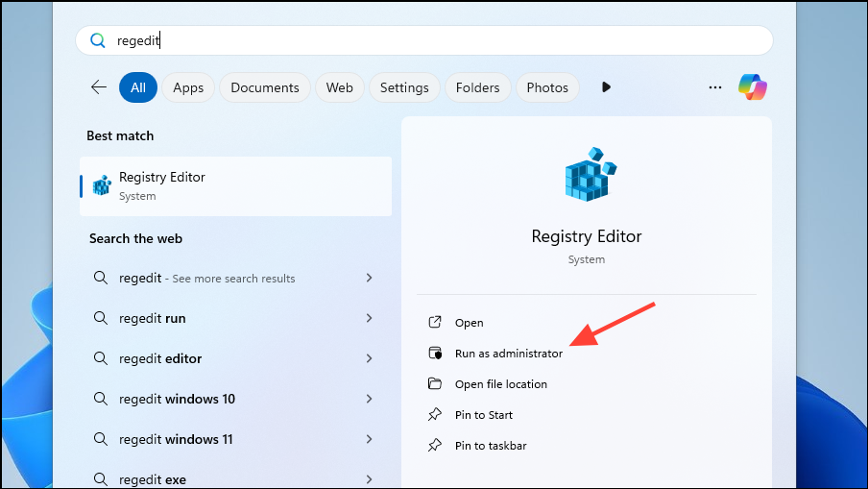Click the 'regedit editor' web suggestion text
The height and width of the screenshot is (489, 868).
(x=160, y=359)
